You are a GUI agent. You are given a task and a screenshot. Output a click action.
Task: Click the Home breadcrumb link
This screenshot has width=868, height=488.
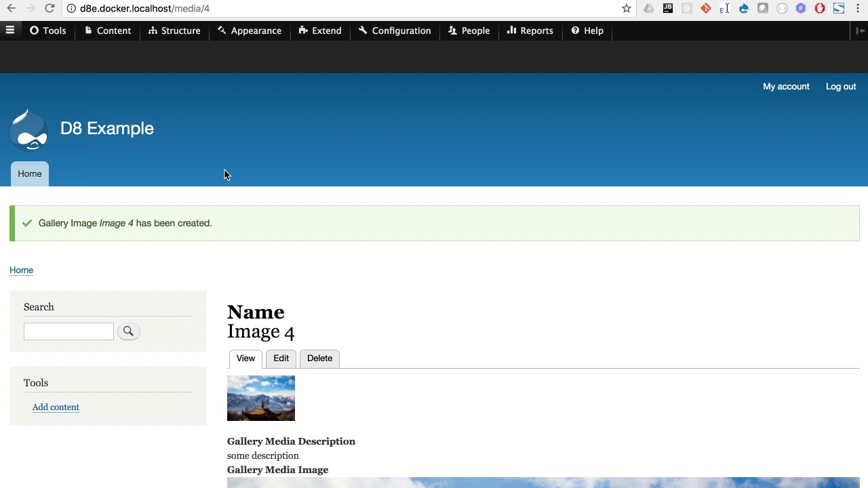(x=21, y=270)
